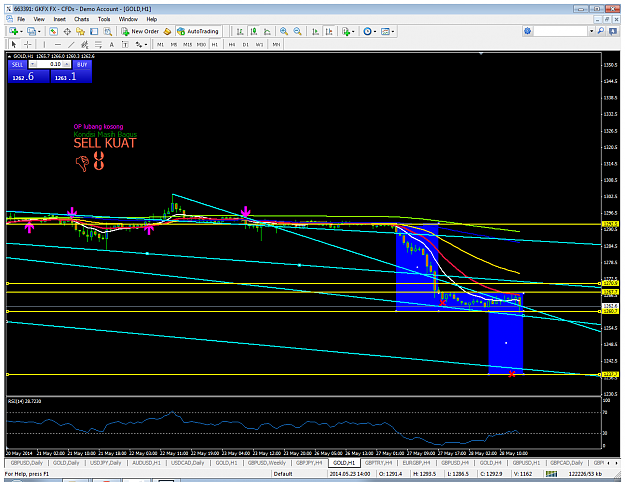This screenshot has width=625, height=482.
Task: Draw a vertical line tool
Action: click(44, 45)
